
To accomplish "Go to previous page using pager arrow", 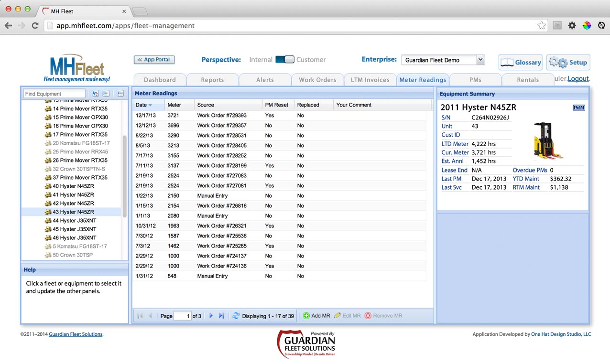I will coord(150,316).
